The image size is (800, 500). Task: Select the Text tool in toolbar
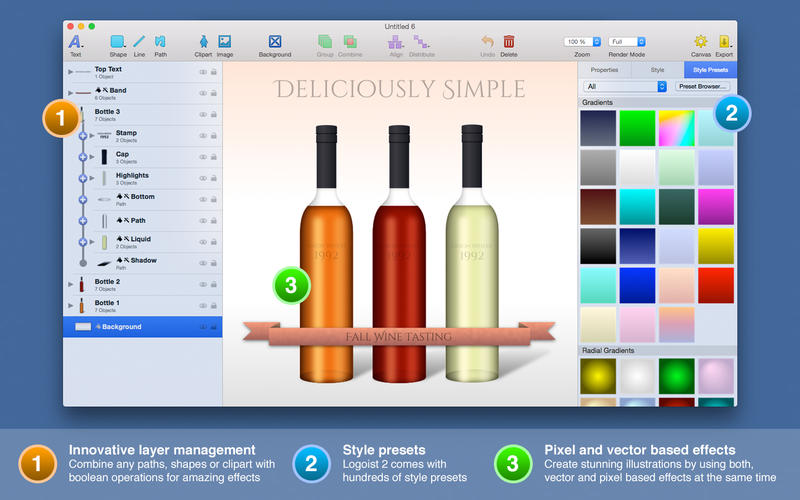click(x=76, y=45)
